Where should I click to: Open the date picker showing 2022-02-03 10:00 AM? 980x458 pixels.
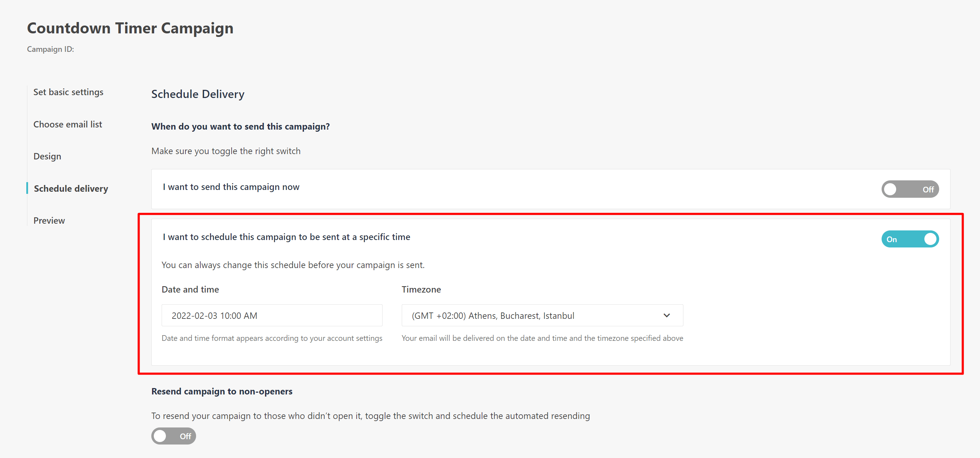pyautogui.click(x=272, y=315)
